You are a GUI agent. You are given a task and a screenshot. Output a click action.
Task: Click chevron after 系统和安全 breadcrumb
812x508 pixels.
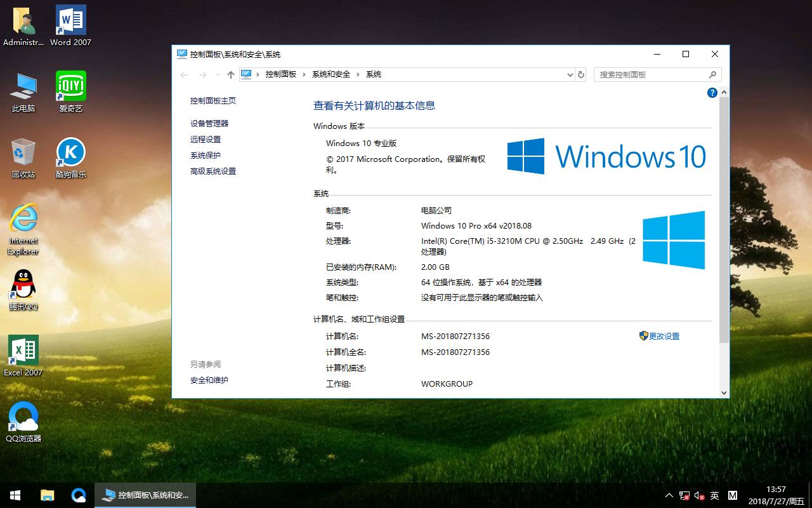357,74
